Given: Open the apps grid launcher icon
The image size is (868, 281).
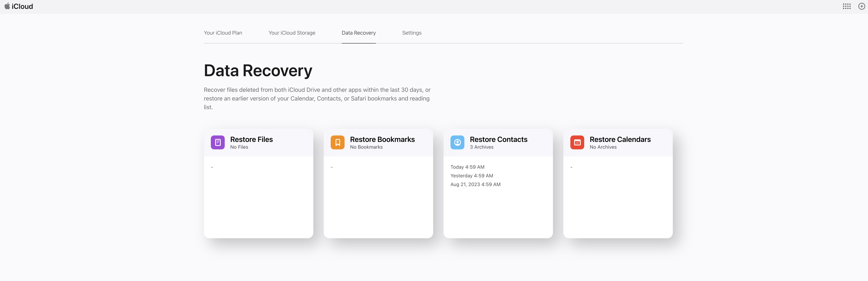Looking at the screenshot, I should [846, 6].
